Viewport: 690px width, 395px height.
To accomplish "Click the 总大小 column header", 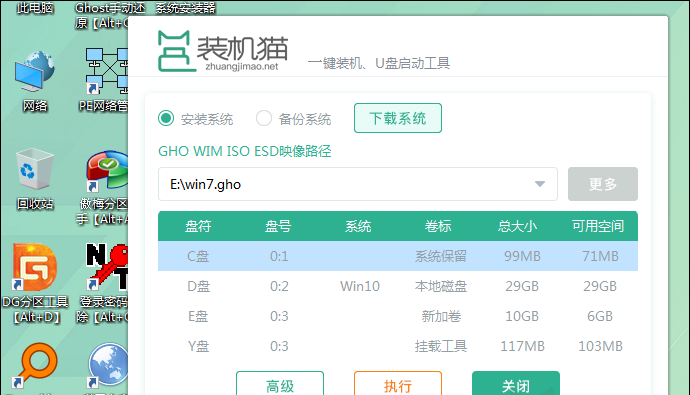I will 518,226.
